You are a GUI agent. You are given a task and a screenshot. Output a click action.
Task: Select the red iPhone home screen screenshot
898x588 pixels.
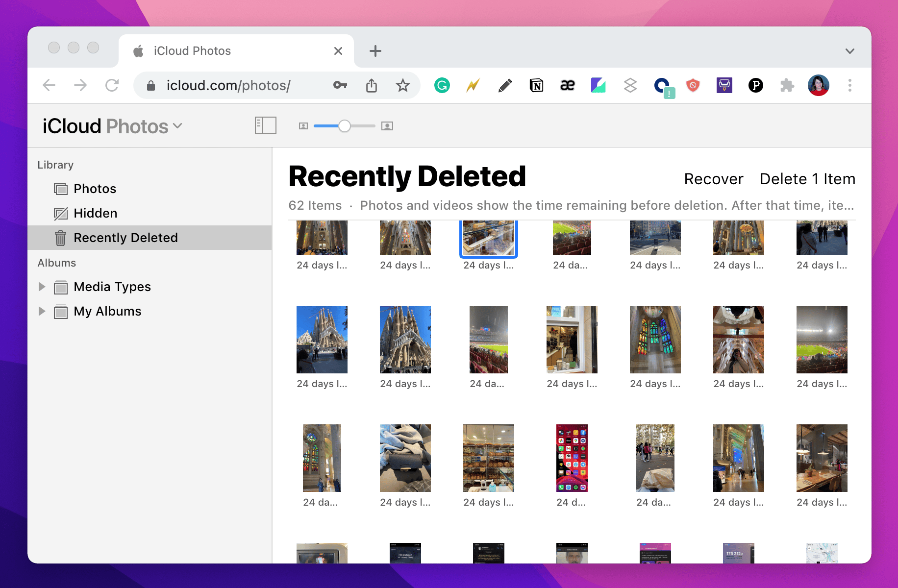pos(572,458)
